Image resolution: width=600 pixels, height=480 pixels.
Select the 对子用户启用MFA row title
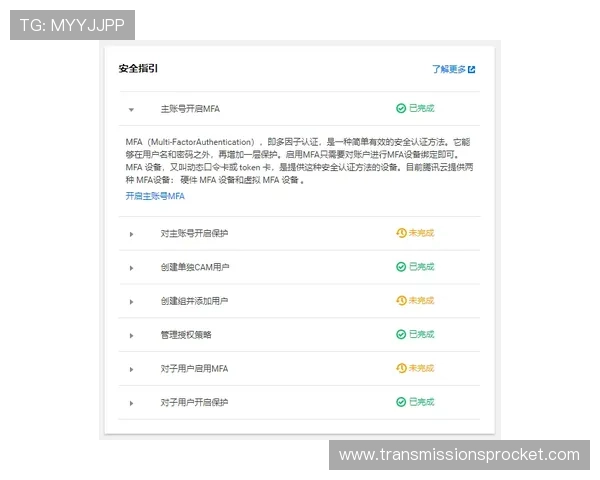194,369
